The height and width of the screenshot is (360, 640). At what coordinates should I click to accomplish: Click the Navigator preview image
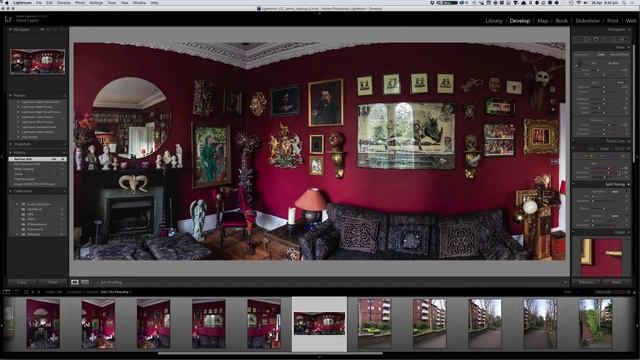[38, 62]
